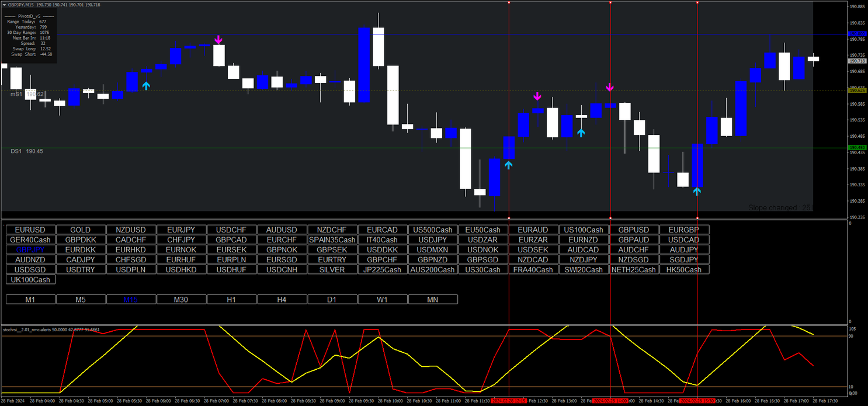Switch to the UK100Cash symbol
The width and height of the screenshot is (868, 406).
tap(30, 280)
